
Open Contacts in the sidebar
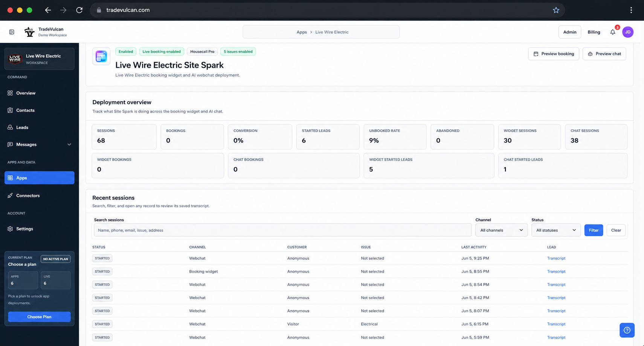pos(39,110)
